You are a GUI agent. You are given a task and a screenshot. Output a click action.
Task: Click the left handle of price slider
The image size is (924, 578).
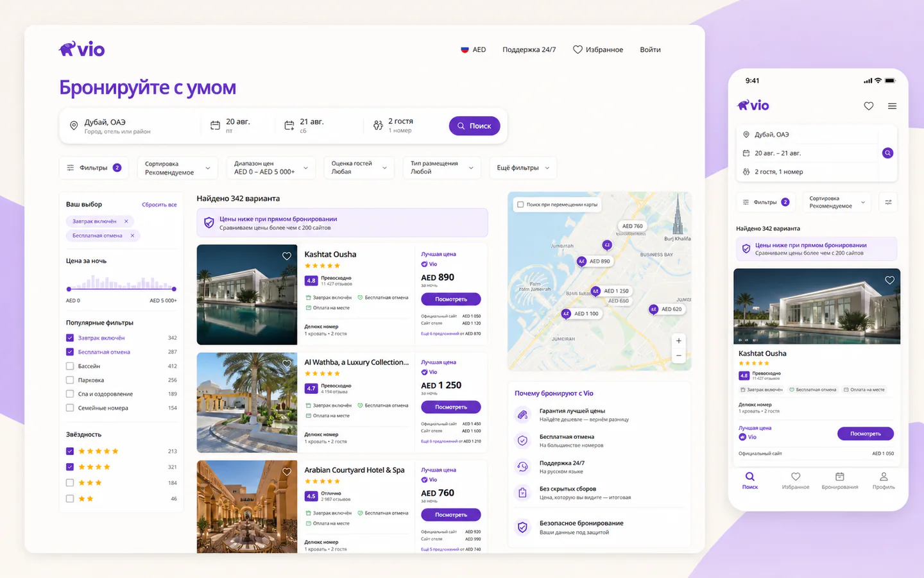pyautogui.click(x=69, y=289)
